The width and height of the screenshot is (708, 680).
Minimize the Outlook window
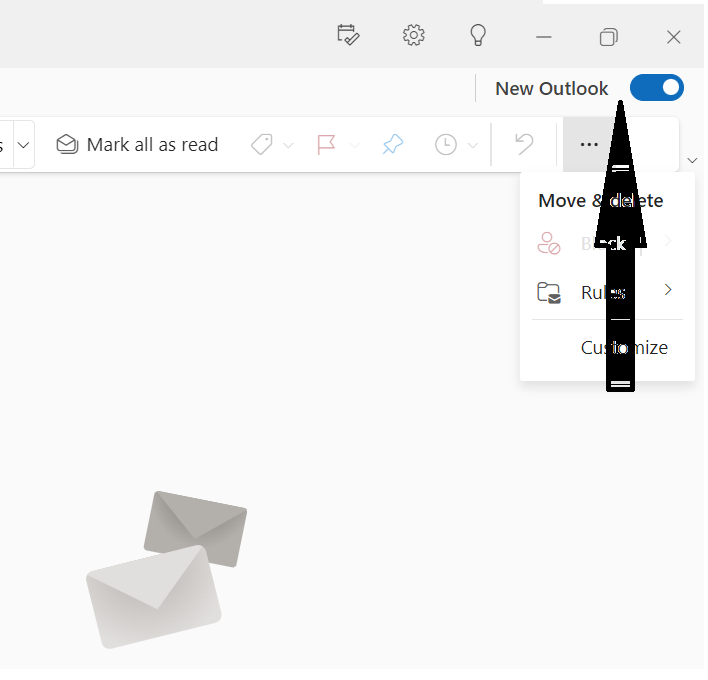[x=544, y=37]
